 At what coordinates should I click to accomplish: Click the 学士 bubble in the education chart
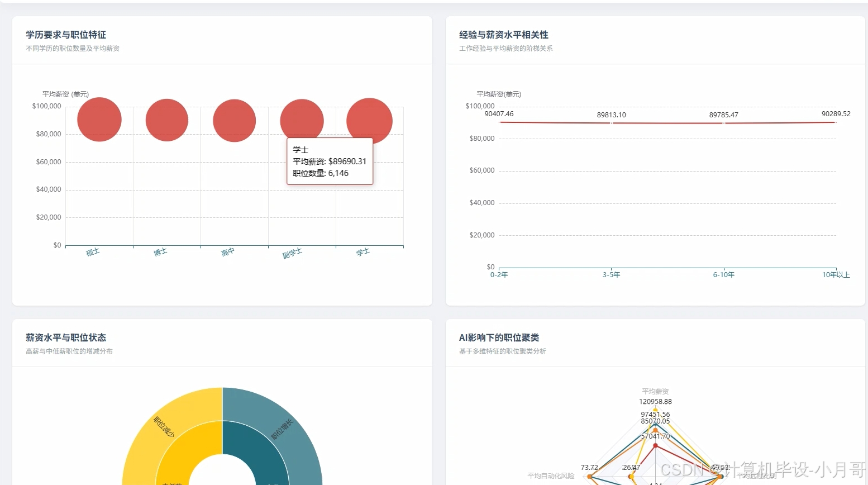tap(369, 121)
